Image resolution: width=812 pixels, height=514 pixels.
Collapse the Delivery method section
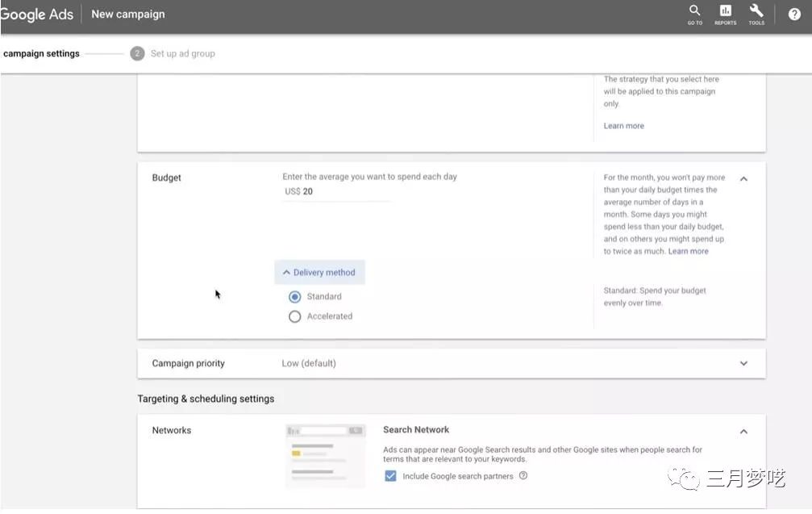[x=319, y=273]
